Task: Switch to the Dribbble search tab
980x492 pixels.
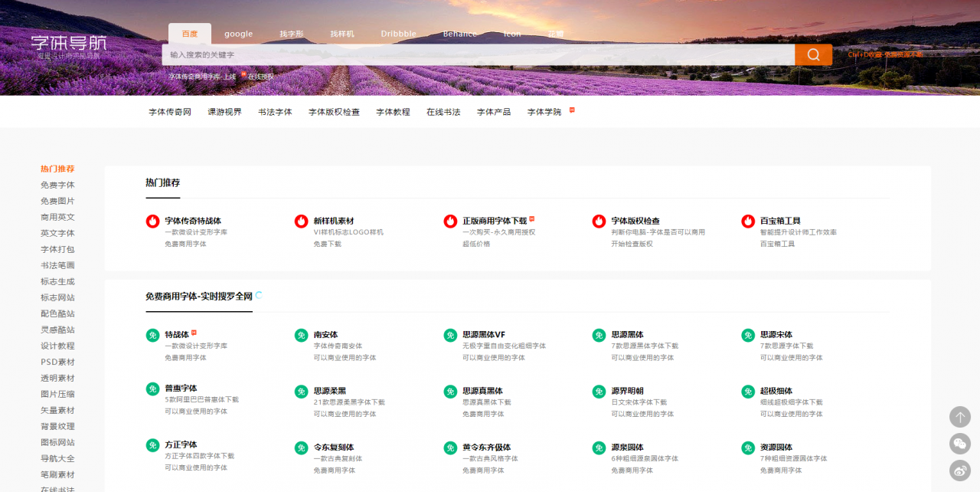Action: pos(399,34)
